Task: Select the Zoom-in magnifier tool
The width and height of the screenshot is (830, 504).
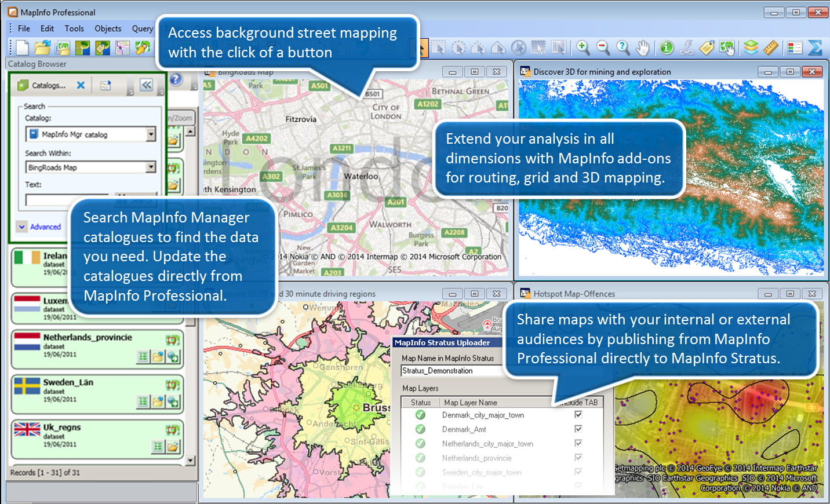Action: 583,48
